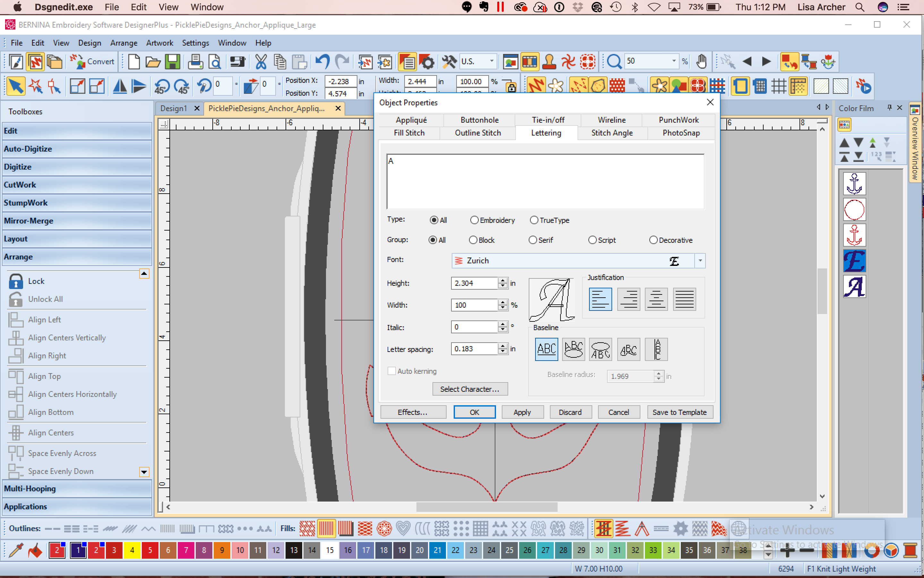Open the Arrange menu
Viewport: 924px width, 578px height.
(124, 43)
